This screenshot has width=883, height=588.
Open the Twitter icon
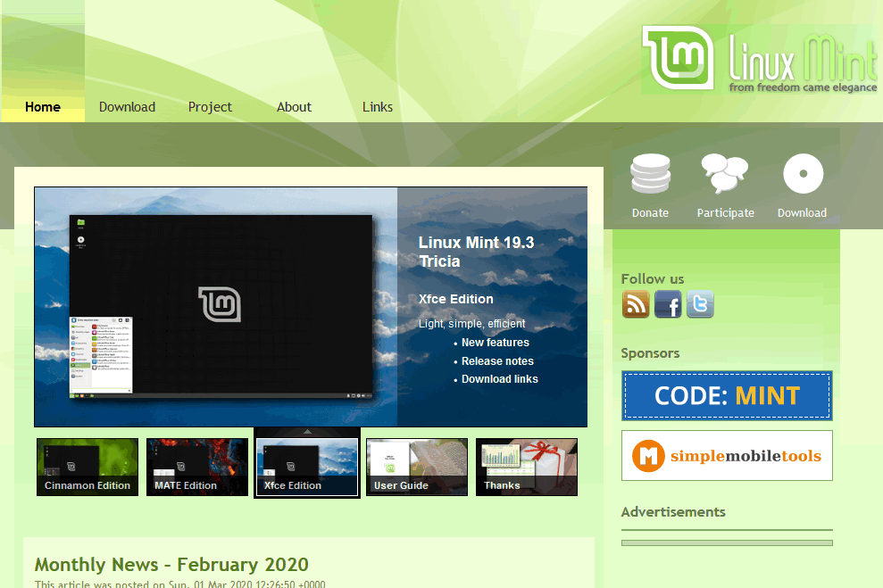click(700, 304)
